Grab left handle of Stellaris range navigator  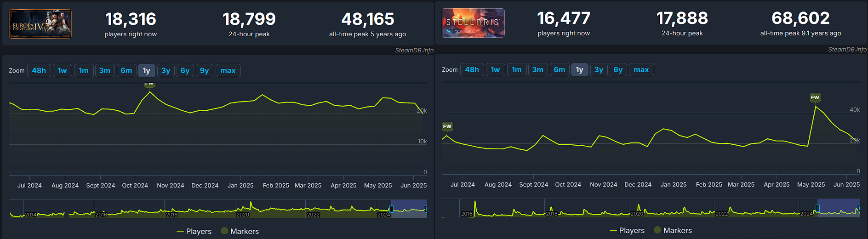(817, 208)
